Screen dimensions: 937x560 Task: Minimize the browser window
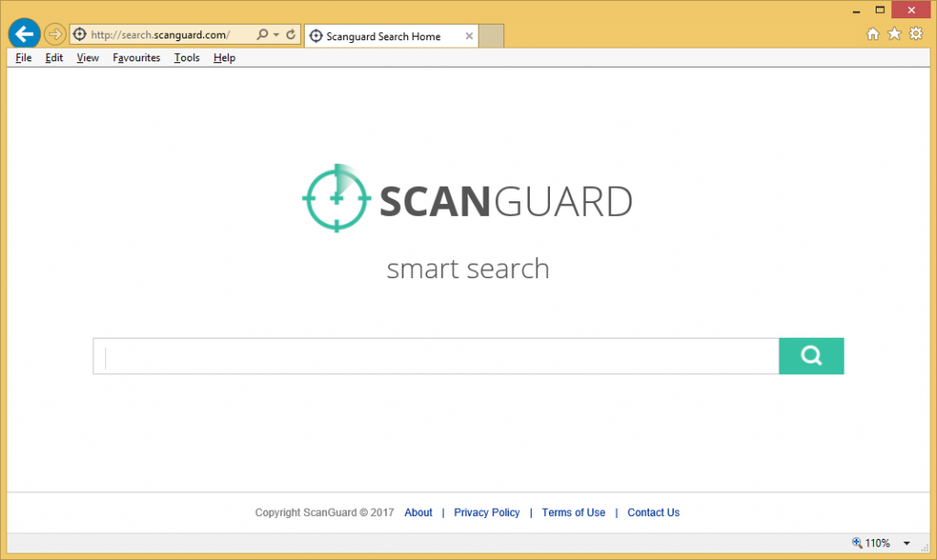tap(856, 10)
